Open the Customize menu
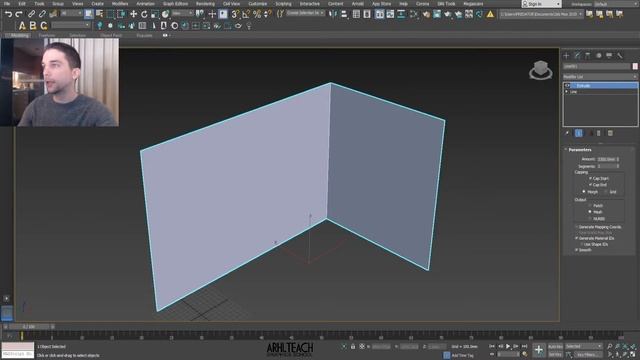This screenshot has width=640, height=360. coord(258,4)
